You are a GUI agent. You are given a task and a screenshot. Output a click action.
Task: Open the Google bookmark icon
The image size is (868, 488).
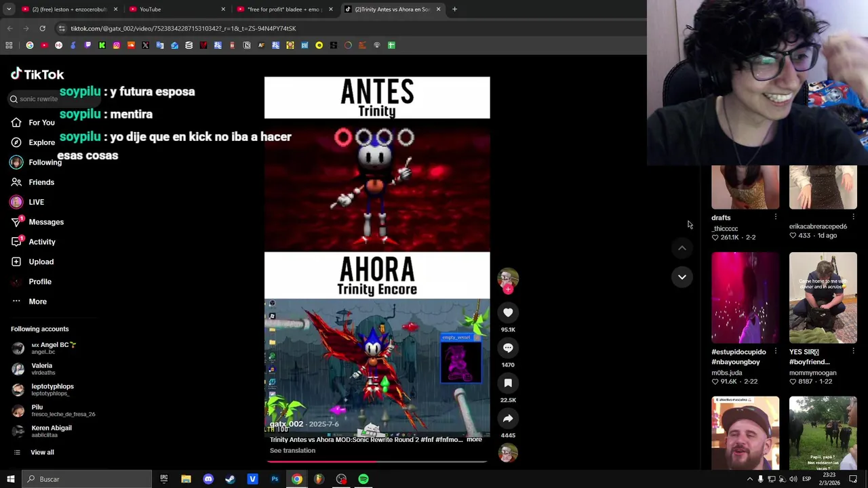pyautogui.click(x=30, y=45)
